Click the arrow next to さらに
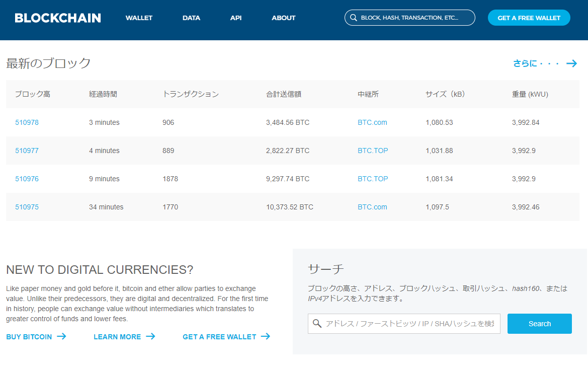The image size is (588, 368). click(571, 63)
